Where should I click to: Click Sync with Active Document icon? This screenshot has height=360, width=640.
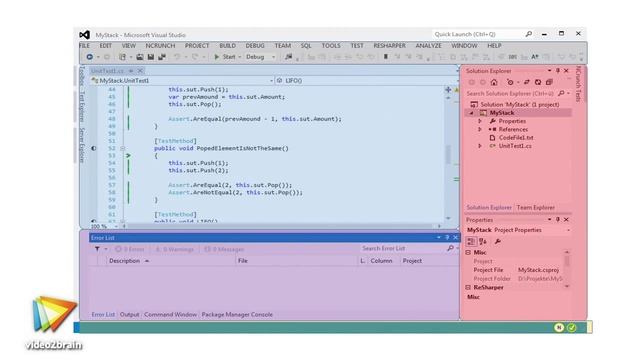(x=527, y=82)
